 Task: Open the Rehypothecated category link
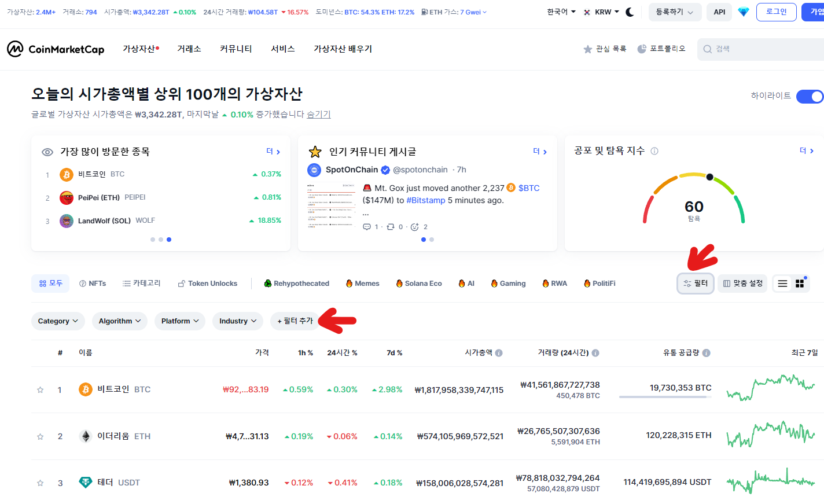297,284
